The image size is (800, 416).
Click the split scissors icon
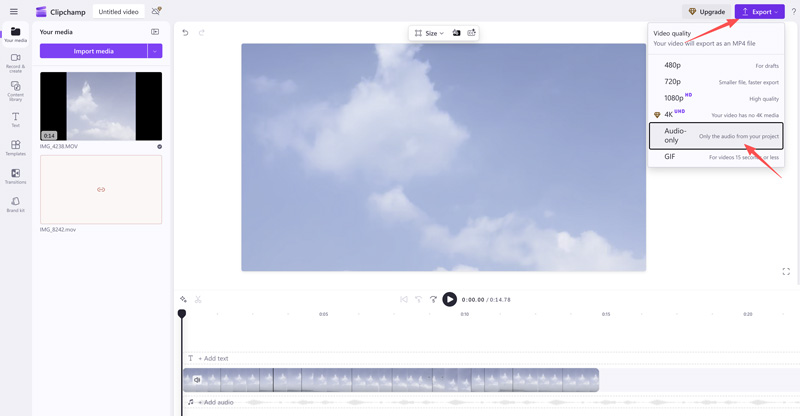click(x=198, y=299)
